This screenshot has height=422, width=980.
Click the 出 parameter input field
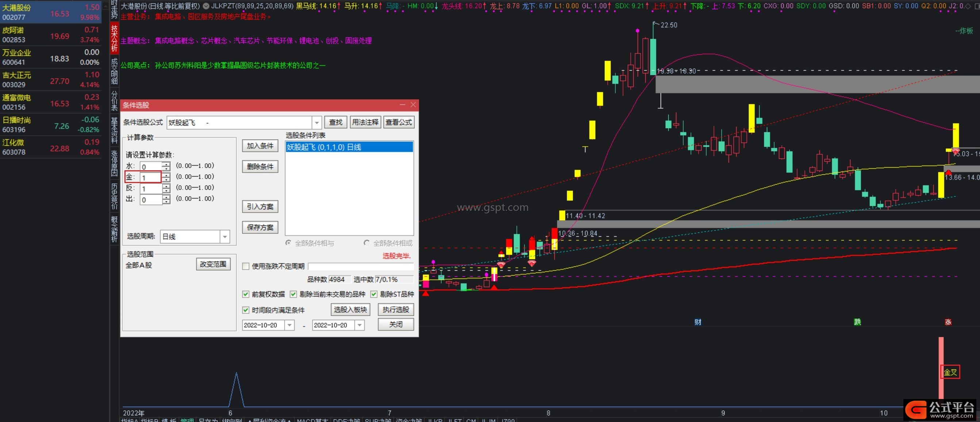151,199
